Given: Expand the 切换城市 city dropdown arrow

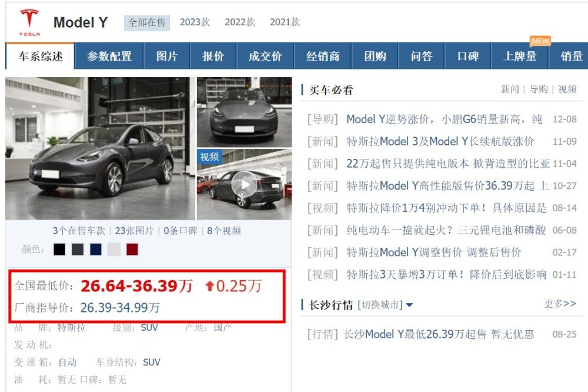Looking at the screenshot, I should (x=409, y=305).
